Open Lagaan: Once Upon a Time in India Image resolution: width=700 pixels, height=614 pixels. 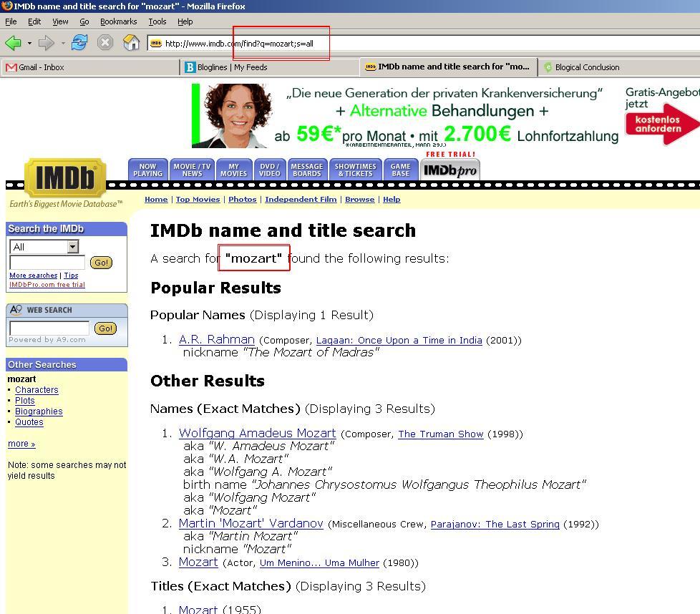[x=399, y=341]
